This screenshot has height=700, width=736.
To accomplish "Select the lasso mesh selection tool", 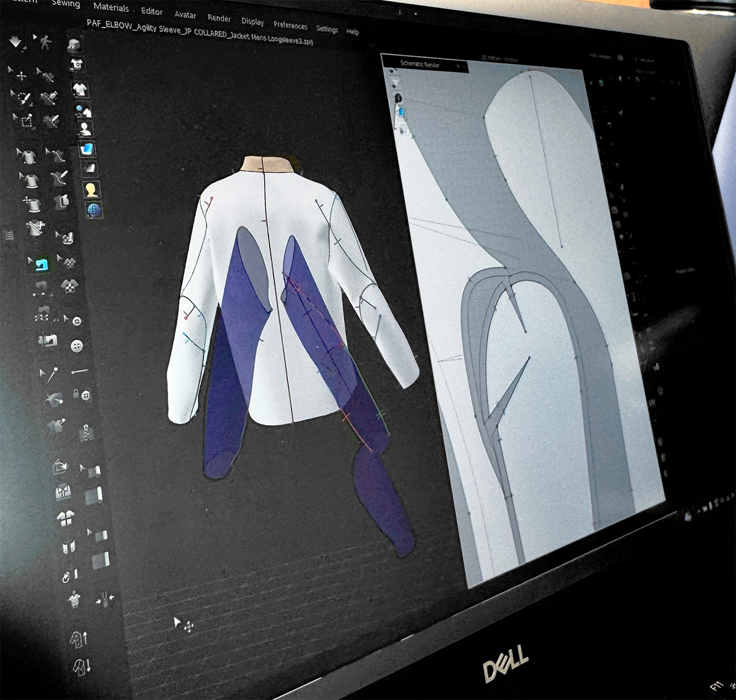I will (x=21, y=98).
